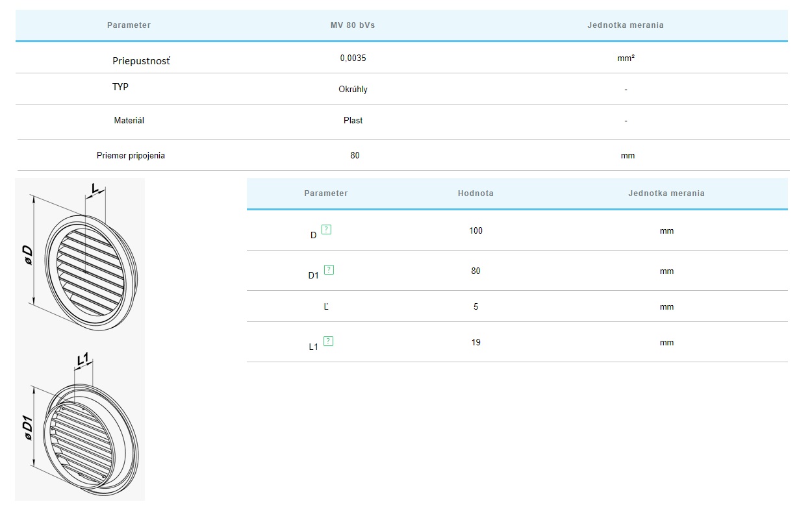The width and height of the screenshot is (812, 507).
Task: Select the Hodnota column header
Action: click(x=476, y=193)
